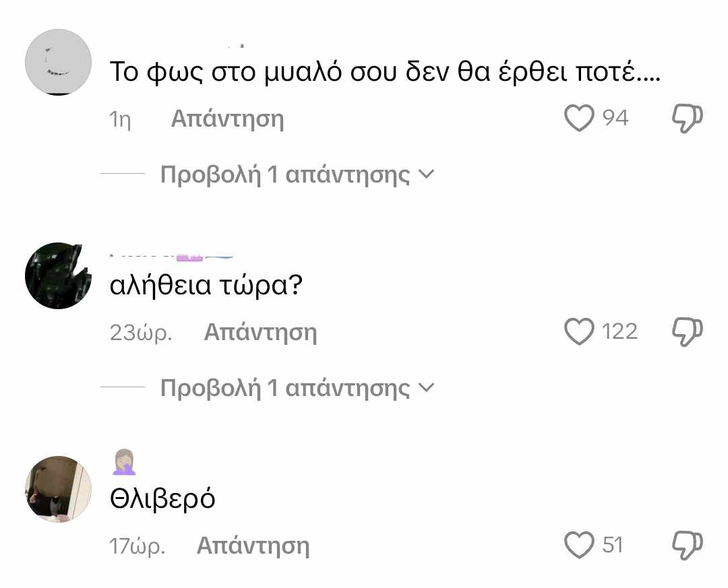The width and height of the screenshot is (728, 588).
Task: Reply to the comment posted 1η ago
Action: [x=228, y=119]
